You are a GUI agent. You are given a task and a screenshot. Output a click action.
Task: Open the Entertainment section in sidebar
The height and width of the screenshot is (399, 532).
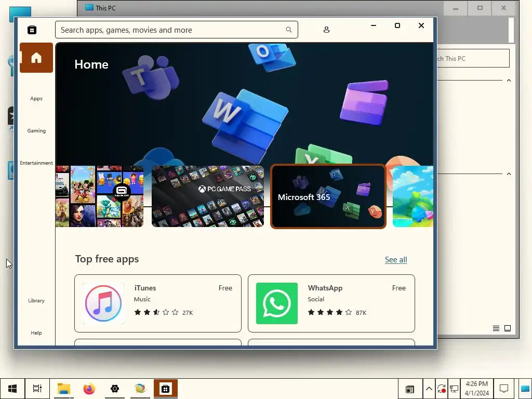coord(36,163)
